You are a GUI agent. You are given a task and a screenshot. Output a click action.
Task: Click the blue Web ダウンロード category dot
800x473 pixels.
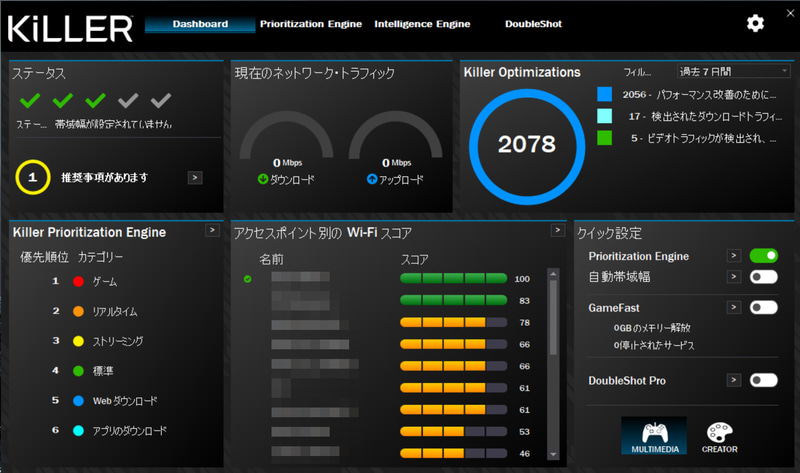(78, 401)
